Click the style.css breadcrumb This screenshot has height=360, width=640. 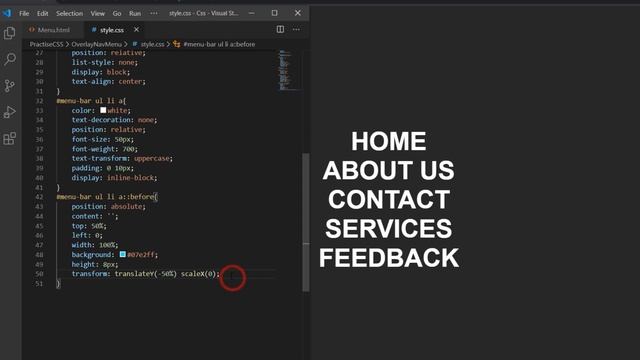point(152,44)
